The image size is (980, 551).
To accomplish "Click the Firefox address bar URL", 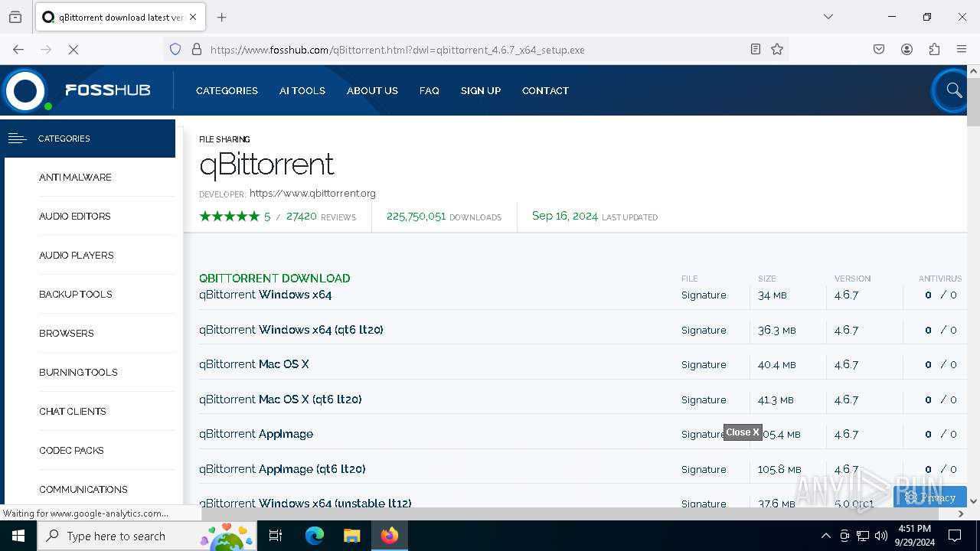I will tap(397, 50).
